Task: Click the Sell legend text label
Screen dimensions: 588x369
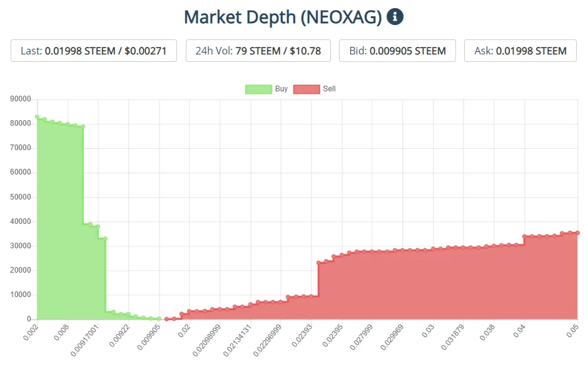Action: (329, 89)
